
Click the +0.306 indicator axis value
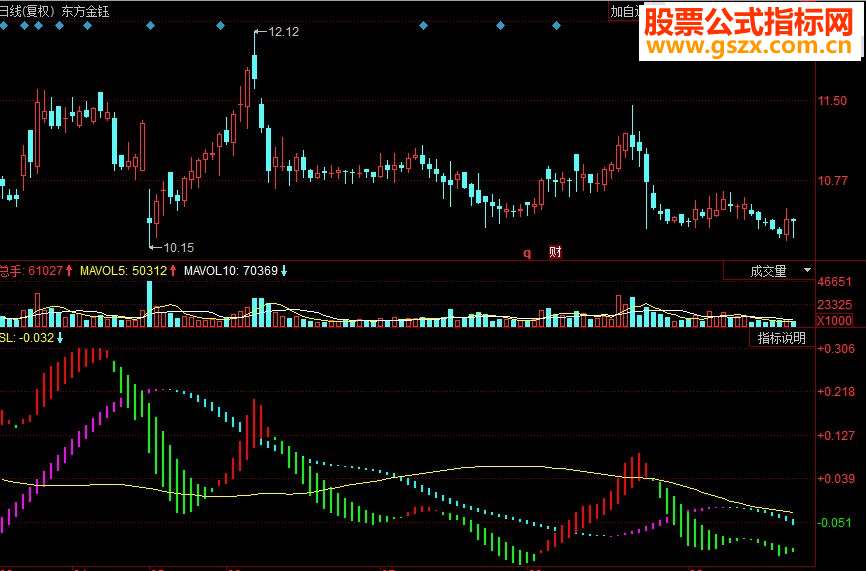point(836,348)
